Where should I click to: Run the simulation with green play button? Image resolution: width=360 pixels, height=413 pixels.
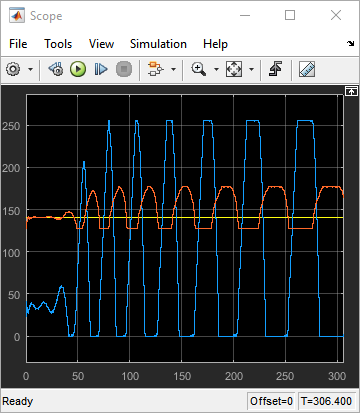[78, 69]
